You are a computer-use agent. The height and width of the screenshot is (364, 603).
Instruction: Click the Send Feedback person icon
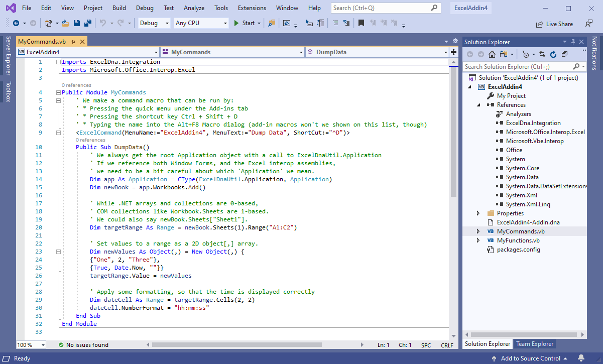589,24
